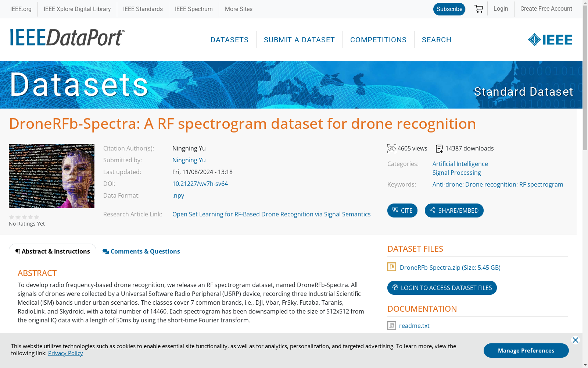
Task: Open SUBMIT A DATASET menu
Action: 300,40
